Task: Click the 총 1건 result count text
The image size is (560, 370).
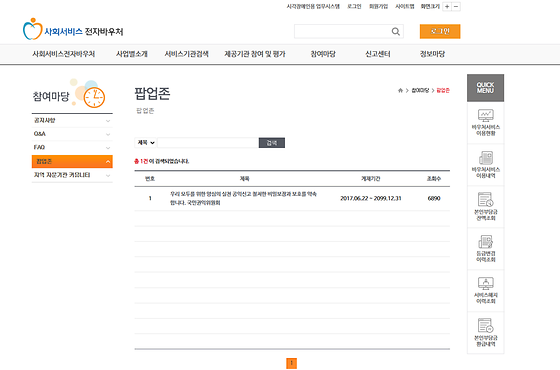Action: 141,161
